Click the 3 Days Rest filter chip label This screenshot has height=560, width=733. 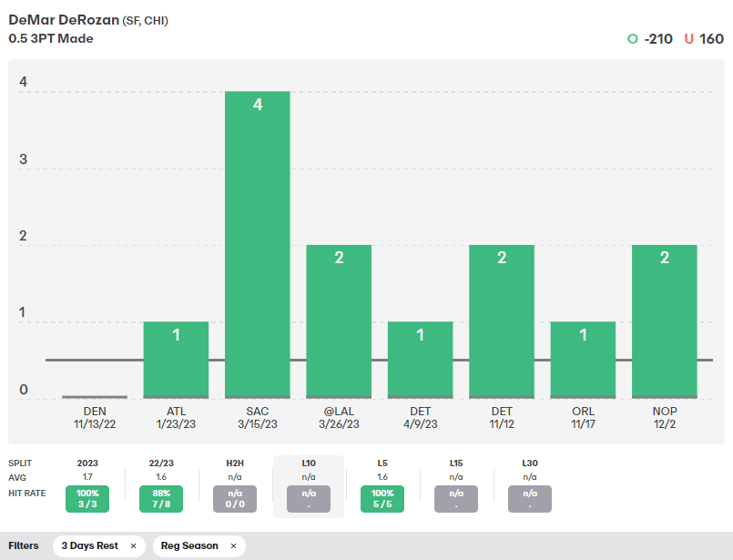coord(90,546)
